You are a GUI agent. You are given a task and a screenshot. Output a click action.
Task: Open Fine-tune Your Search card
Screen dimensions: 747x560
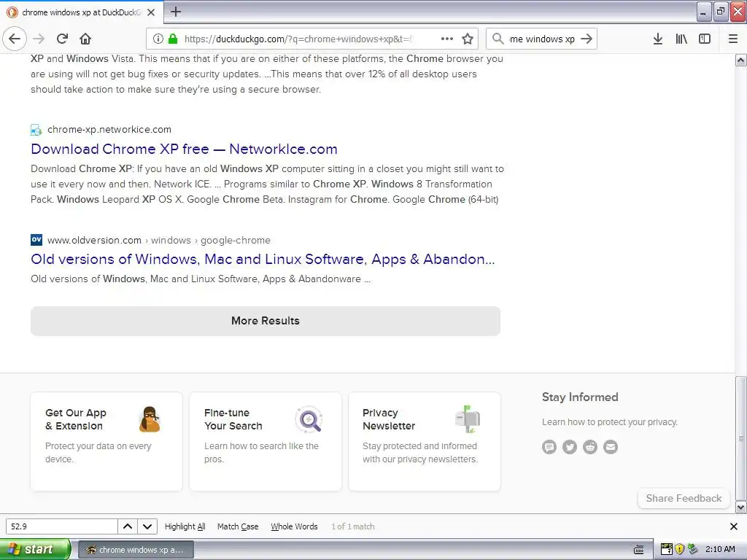pyautogui.click(x=266, y=441)
